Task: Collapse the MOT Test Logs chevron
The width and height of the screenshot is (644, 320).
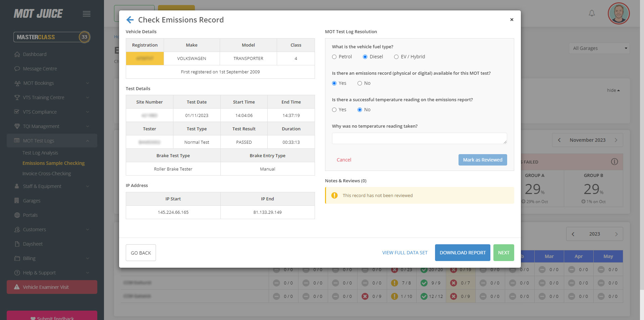Action: point(88,141)
